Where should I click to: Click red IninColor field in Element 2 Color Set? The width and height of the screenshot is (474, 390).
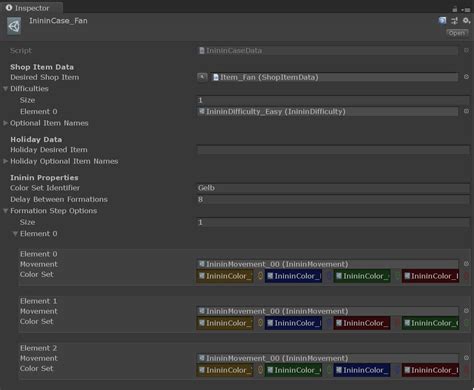(x=430, y=370)
